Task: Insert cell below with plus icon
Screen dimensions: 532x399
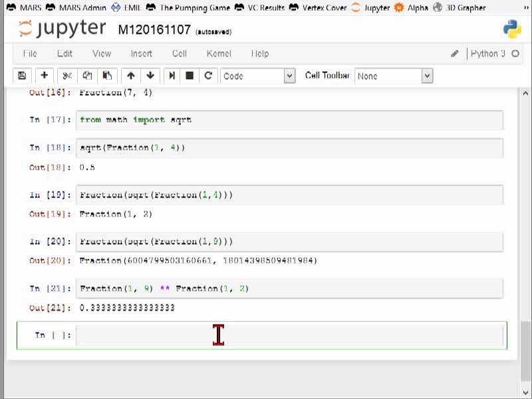Action: [x=44, y=76]
